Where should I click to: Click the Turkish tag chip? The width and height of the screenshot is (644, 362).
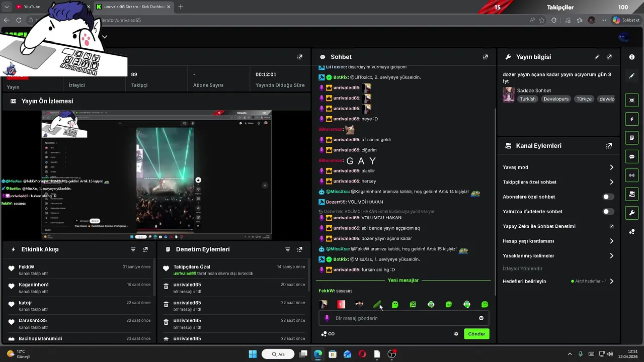click(528, 99)
